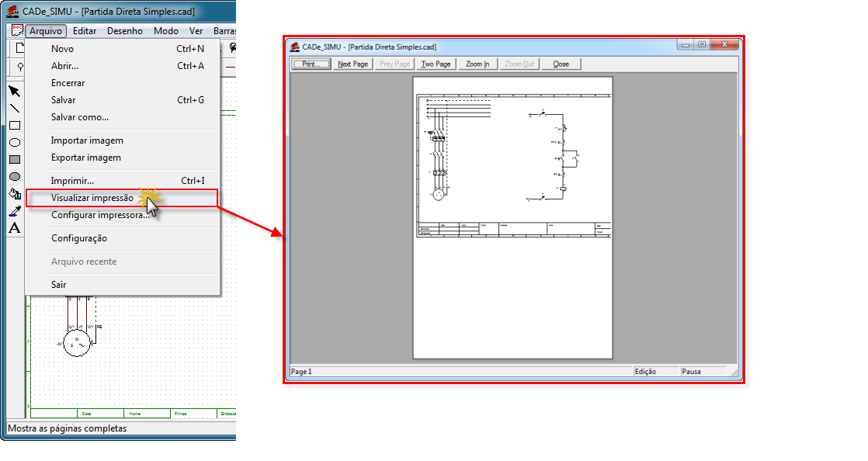Click the Next Page button
Screen dimensions: 868x461
point(352,64)
